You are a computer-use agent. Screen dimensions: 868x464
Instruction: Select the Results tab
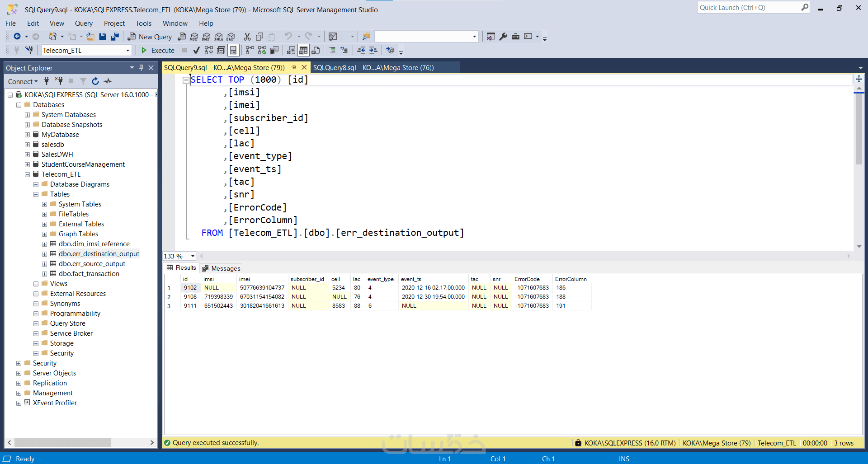(x=182, y=268)
